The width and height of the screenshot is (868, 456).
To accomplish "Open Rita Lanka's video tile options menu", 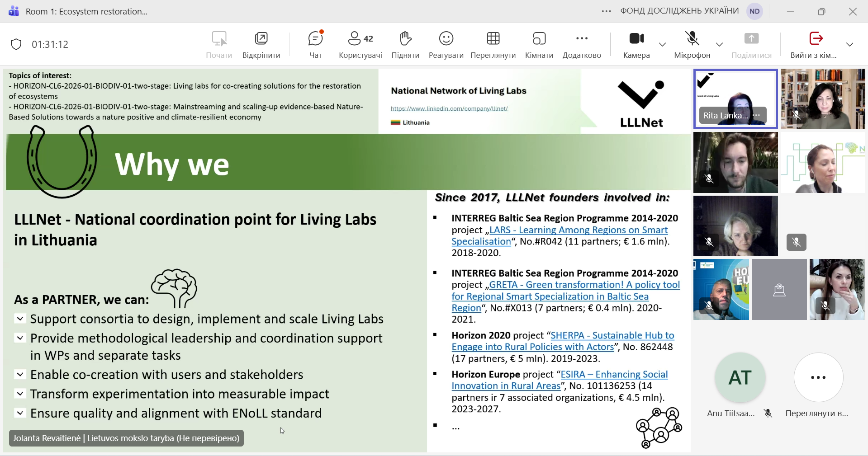I will pos(757,116).
